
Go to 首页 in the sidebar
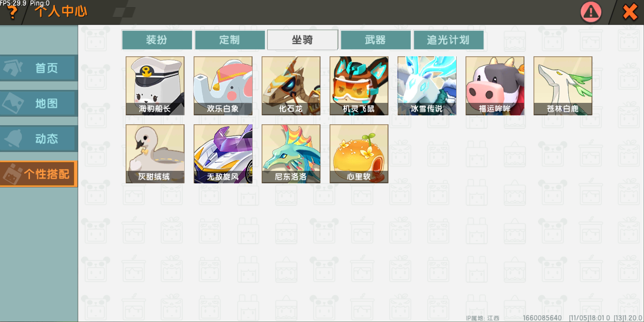click(39, 68)
